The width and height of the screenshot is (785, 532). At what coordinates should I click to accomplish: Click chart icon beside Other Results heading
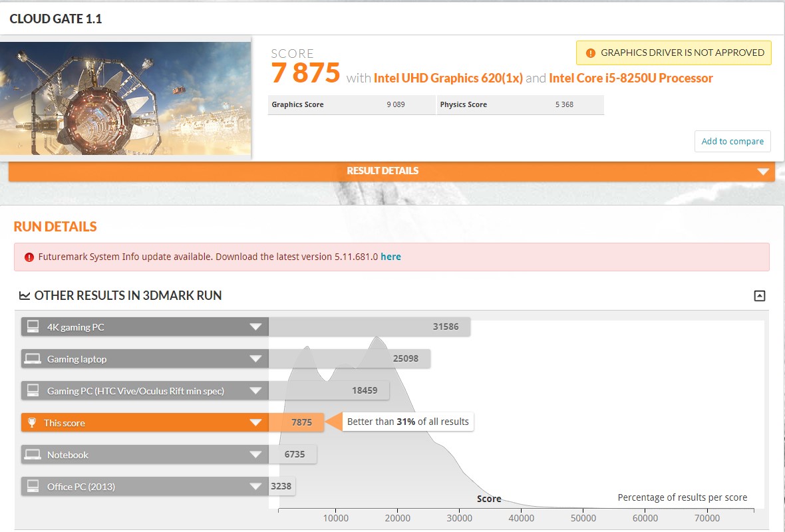[25, 296]
